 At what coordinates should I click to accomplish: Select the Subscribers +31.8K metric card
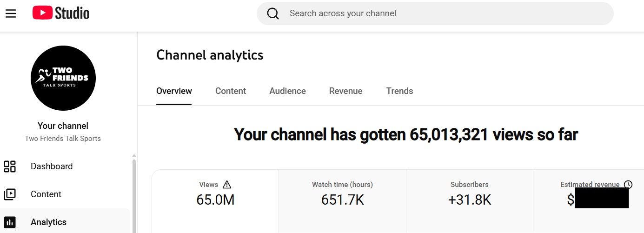[x=470, y=200]
